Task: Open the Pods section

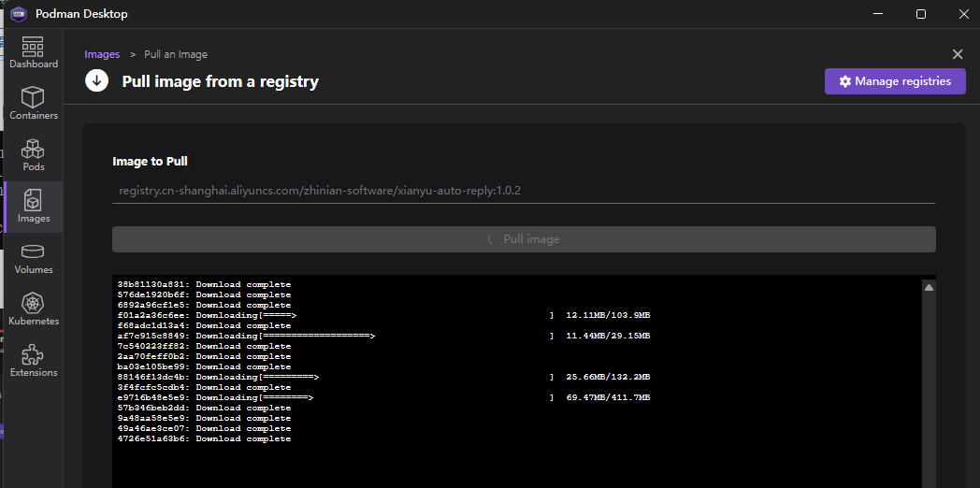Action: pos(34,155)
